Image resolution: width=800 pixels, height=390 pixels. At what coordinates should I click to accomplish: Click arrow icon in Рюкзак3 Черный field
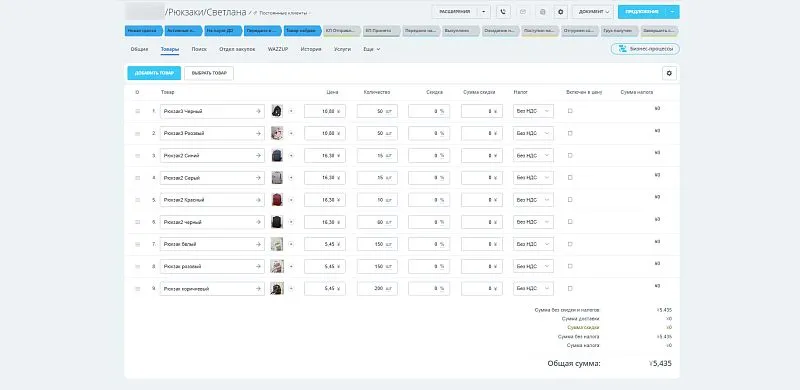pos(258,111)
